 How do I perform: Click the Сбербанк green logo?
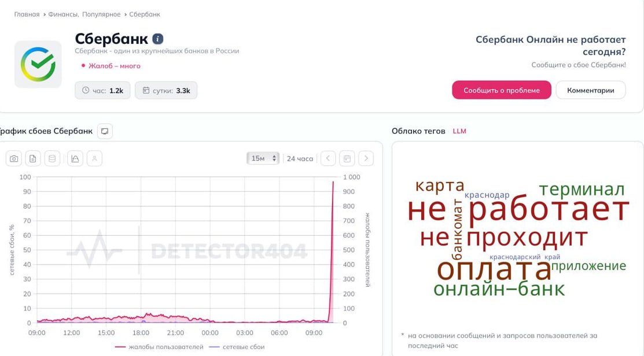(38, 64)
